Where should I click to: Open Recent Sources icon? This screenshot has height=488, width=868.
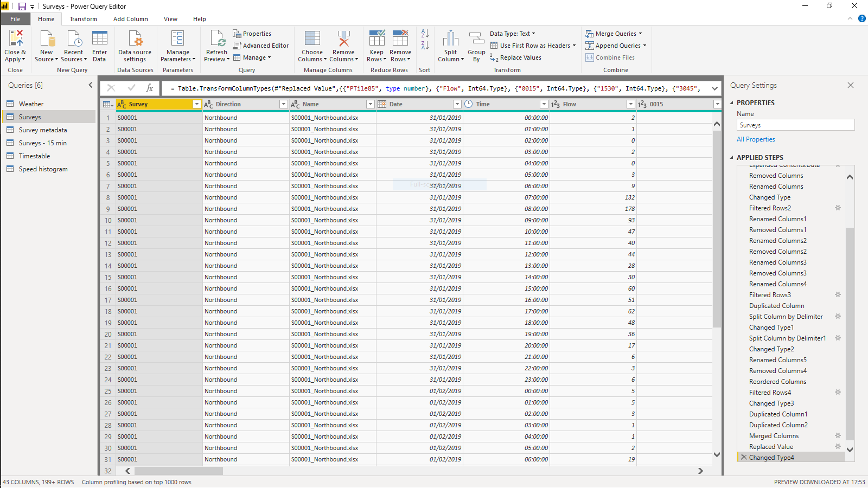[x=74, y=38]
